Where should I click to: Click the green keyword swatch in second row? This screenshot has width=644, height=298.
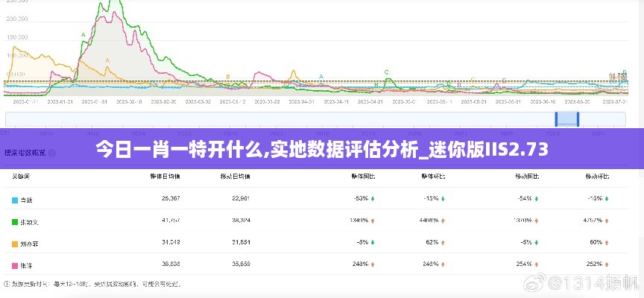pyautogui.click(x=15, y=221)
